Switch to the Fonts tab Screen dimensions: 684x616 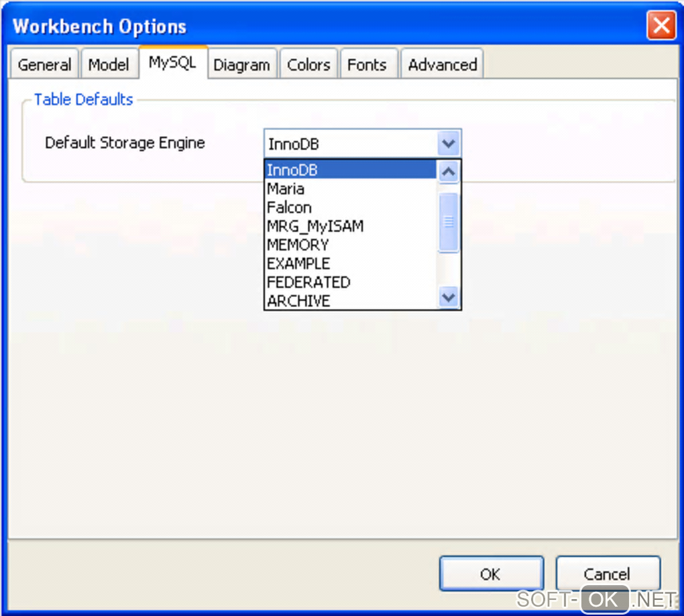[367, 64]
